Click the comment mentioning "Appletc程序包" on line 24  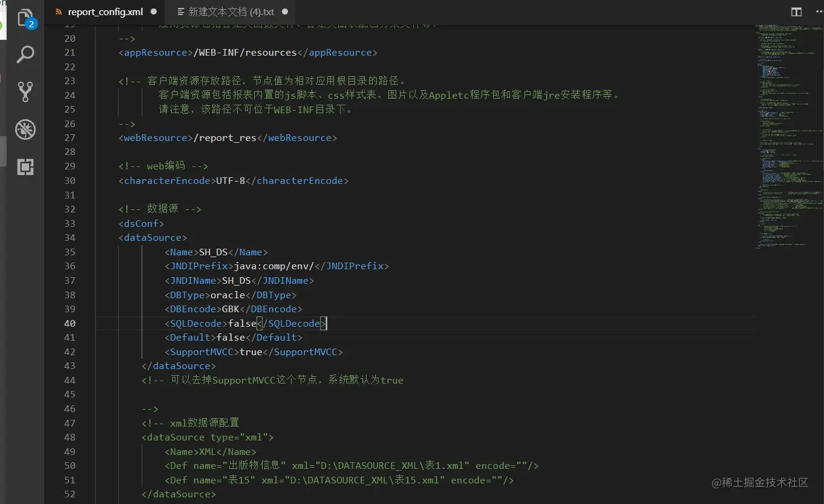click(390, 95)
